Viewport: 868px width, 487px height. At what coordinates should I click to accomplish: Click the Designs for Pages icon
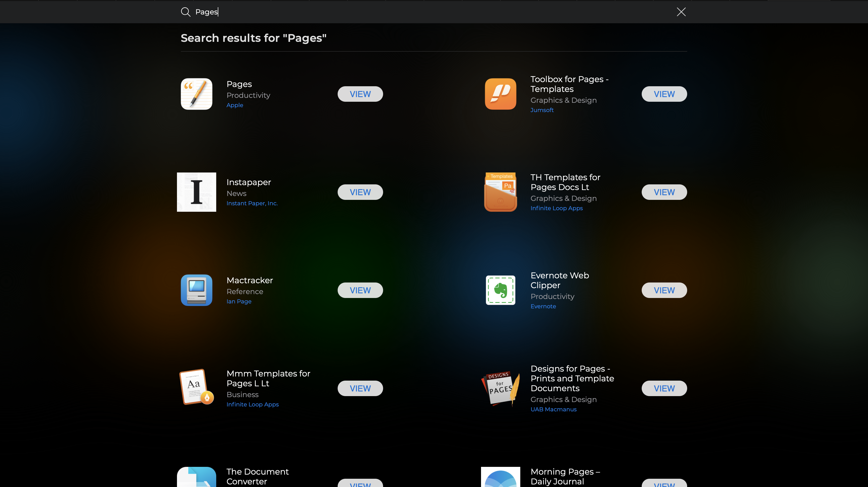pos(500,388)
